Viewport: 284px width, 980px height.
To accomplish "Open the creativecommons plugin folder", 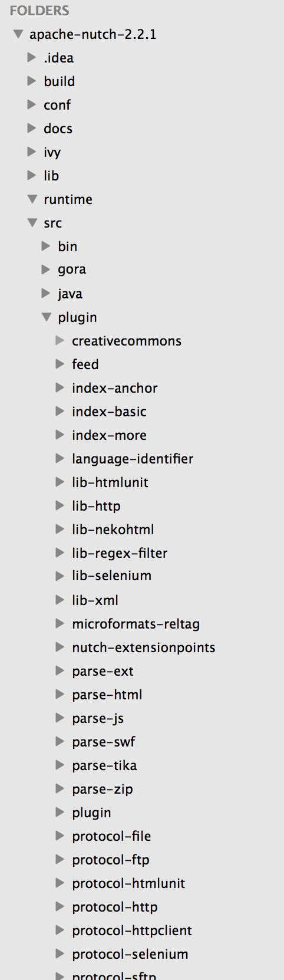I will [127, 341].
